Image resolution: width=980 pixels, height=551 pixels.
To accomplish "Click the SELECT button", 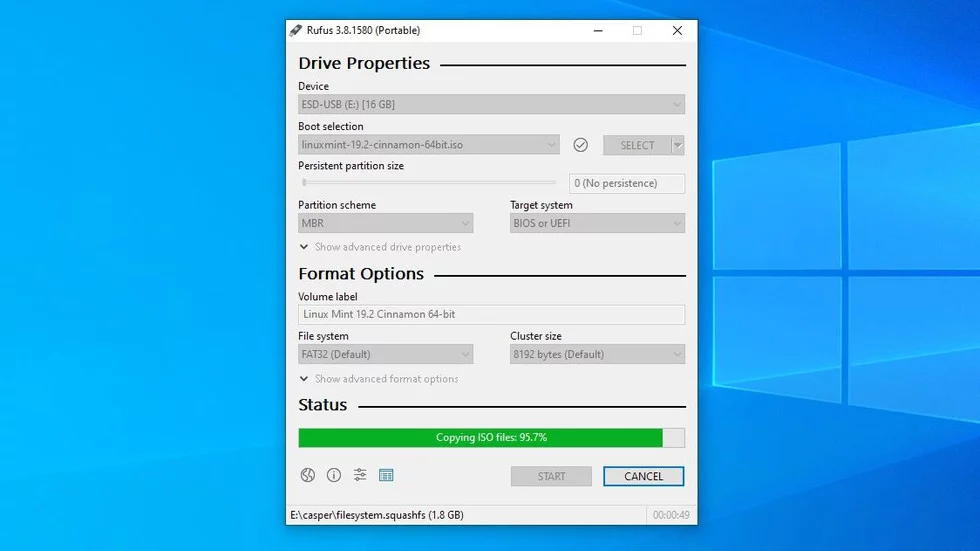I will click(637, 145).
